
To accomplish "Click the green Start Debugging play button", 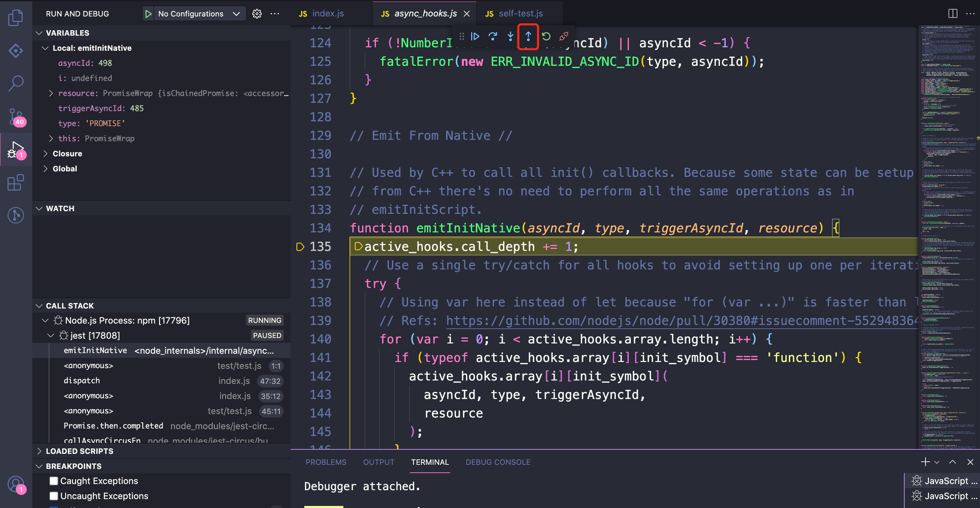I will coord(148,14).
